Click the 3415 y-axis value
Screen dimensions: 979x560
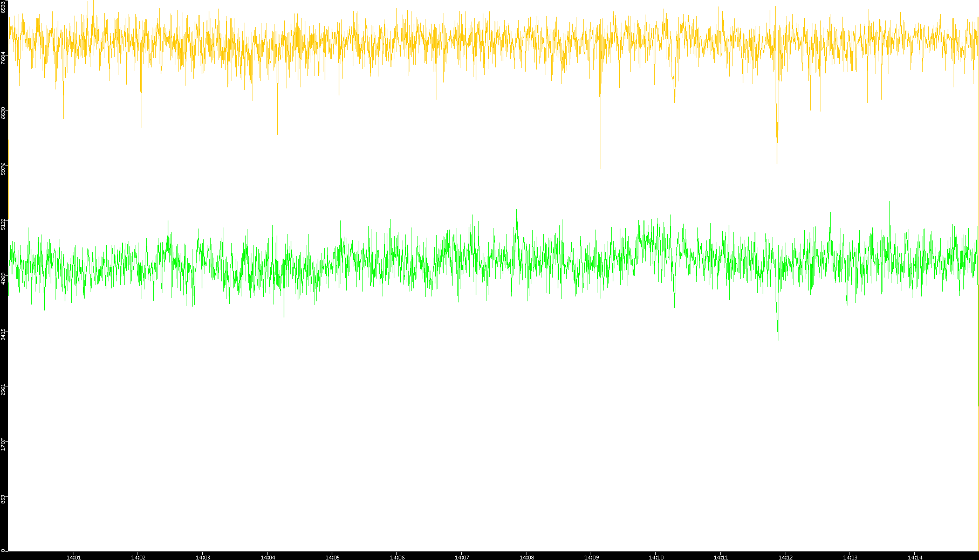[4, 334]
